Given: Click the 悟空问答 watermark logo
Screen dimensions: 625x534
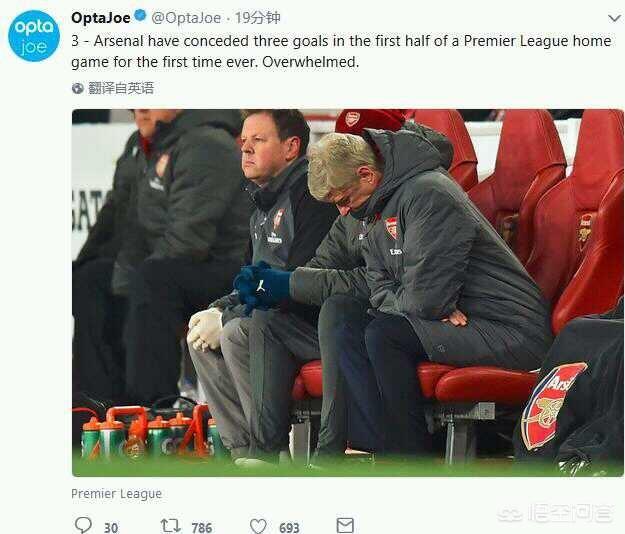Looking at the screenshot, I should (x=510, y=513).
